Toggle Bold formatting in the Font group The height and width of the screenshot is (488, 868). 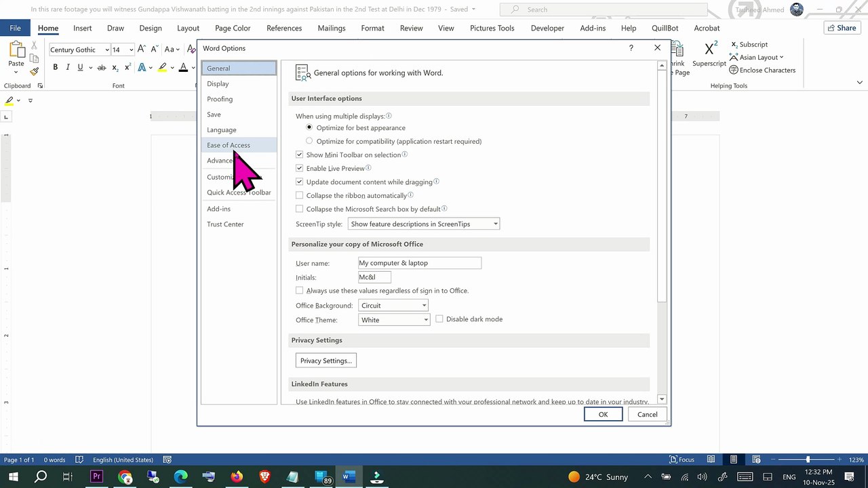tap(56, 67)
